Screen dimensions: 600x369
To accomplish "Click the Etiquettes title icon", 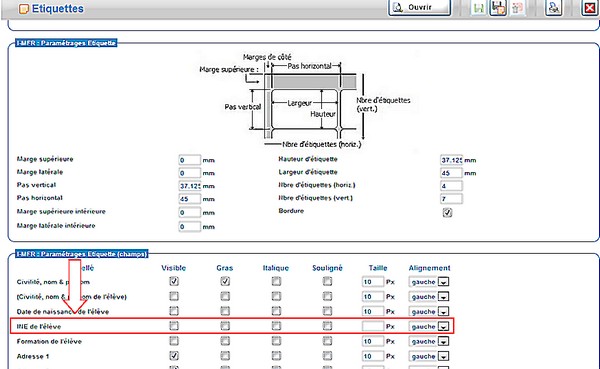I will (24, 9).
